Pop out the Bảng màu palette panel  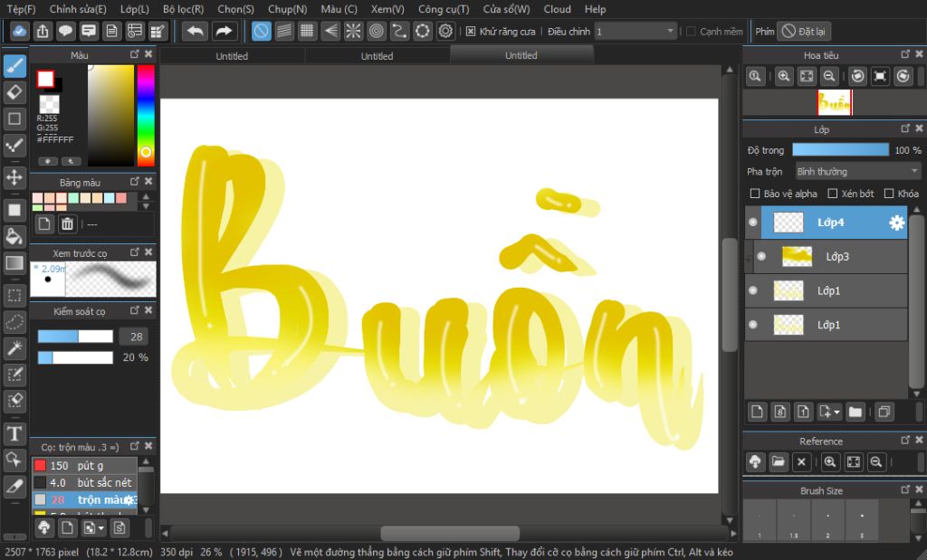135,181
